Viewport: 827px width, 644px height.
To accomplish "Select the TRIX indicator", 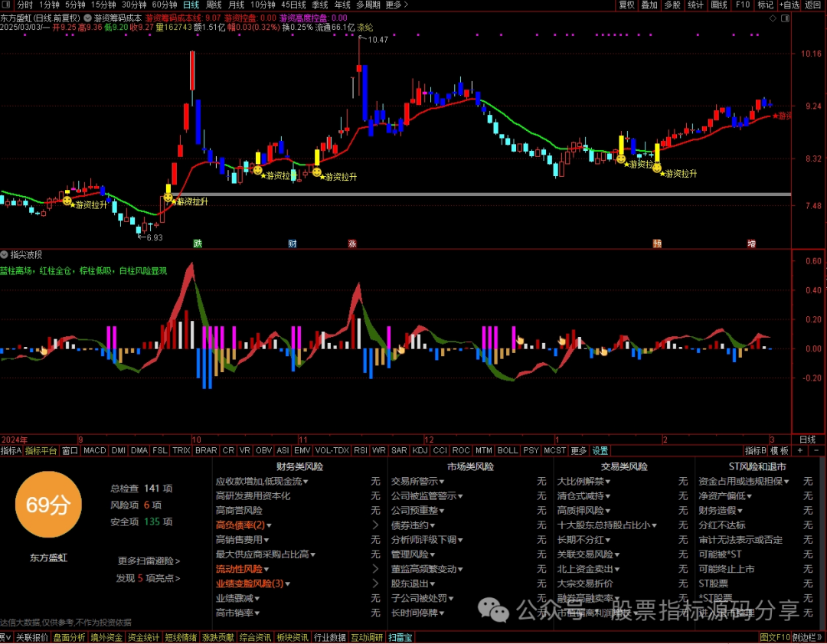I will point(181,450).
